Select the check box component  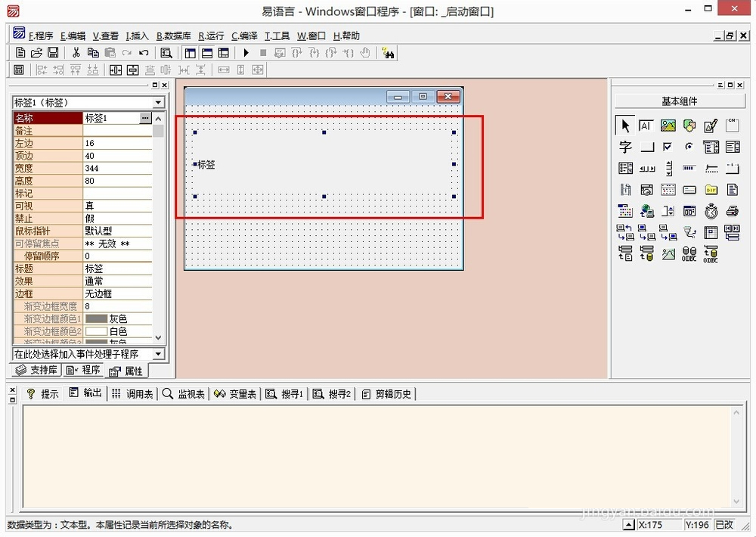point(668,147)
